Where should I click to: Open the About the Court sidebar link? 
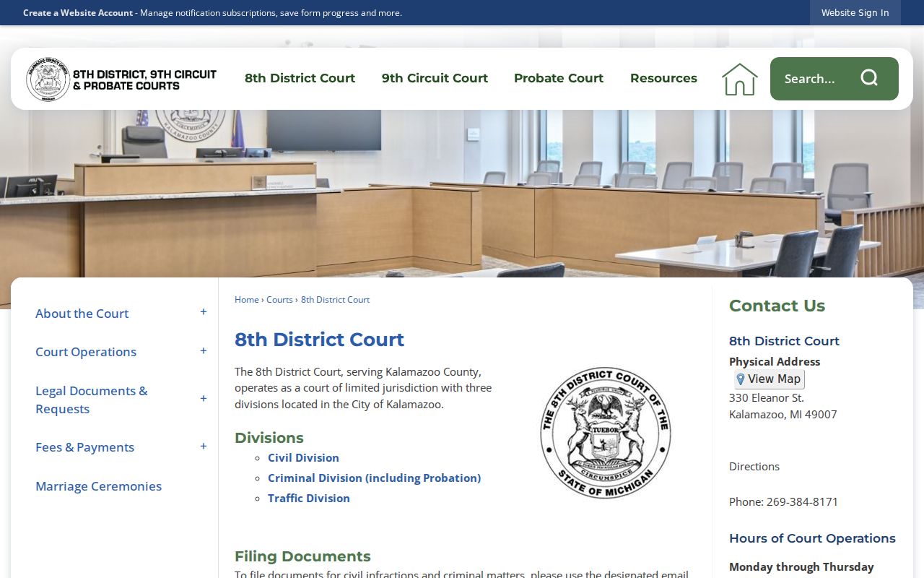(x=82, y=314)
